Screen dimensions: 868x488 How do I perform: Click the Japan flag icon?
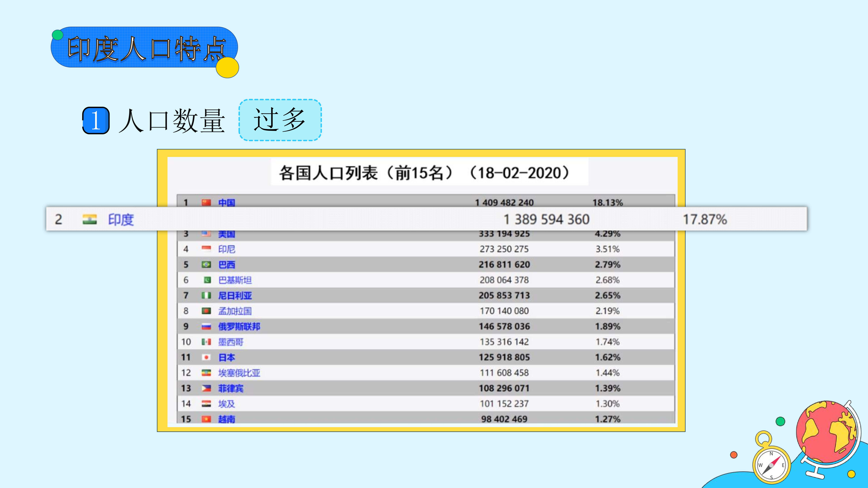pos(206,357)
